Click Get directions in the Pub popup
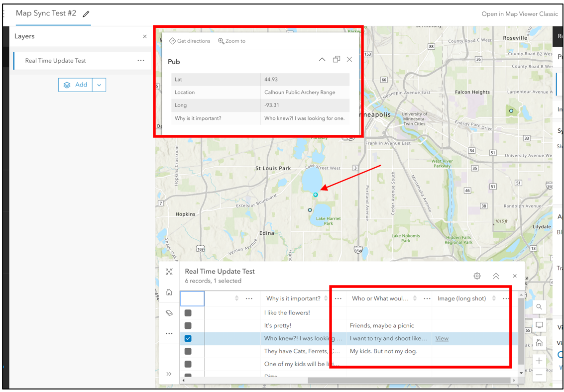 tap(190, 41)
